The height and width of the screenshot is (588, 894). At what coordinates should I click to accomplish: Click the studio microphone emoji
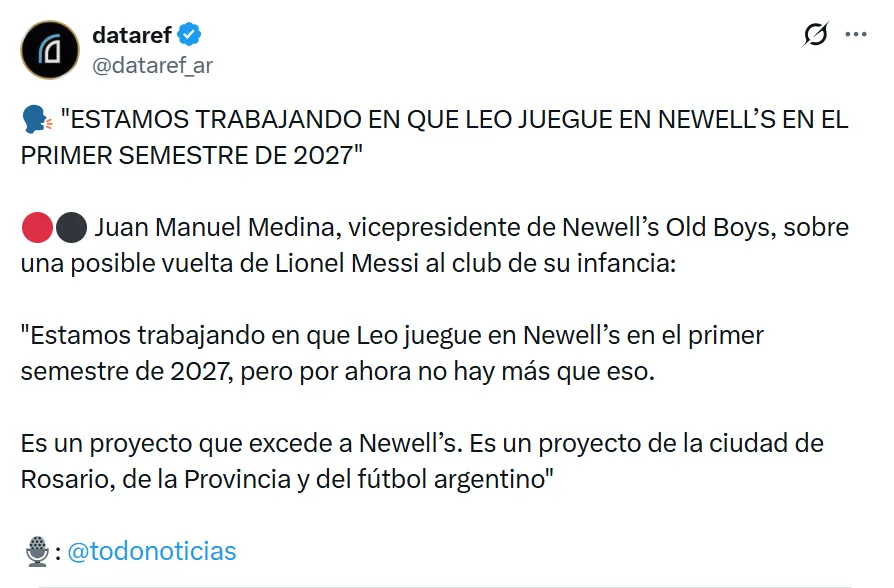coord(37,550)
